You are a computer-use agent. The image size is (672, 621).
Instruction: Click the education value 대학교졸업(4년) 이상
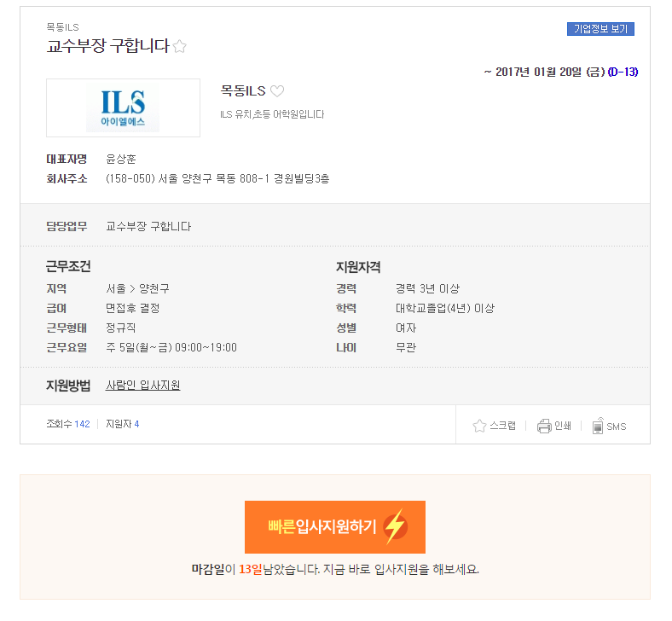(x=445, y=308)
